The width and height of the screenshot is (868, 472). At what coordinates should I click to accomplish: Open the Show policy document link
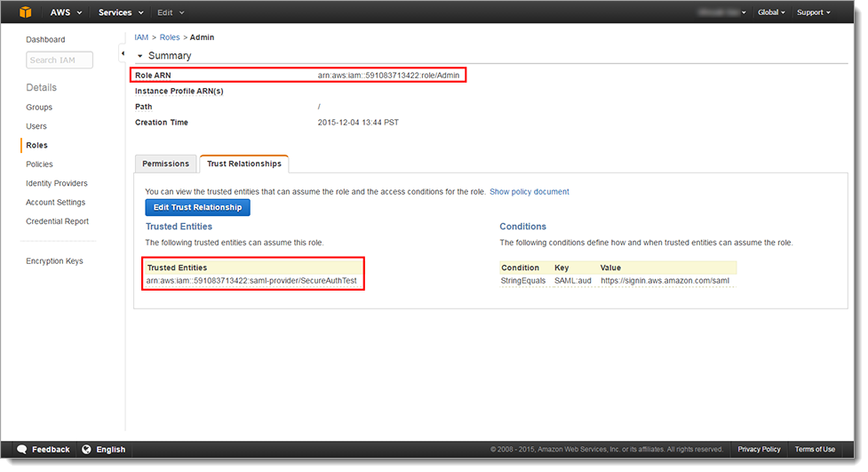pos(529,192)
